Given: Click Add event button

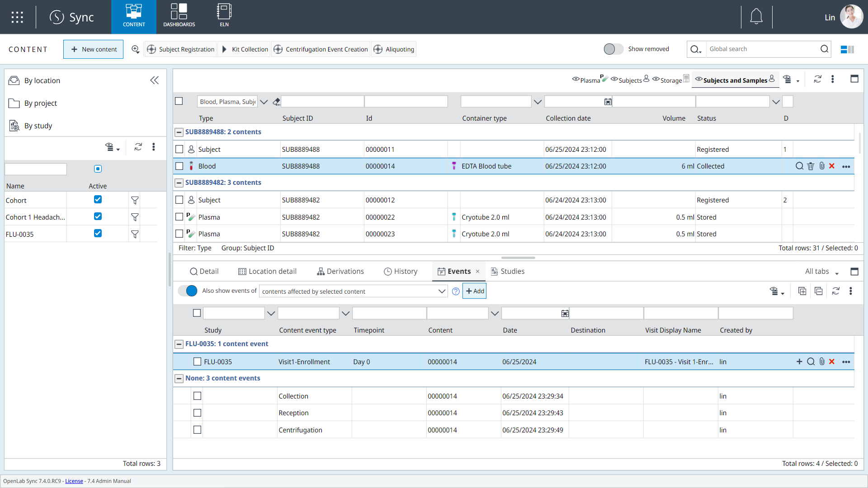Looking at the screenshot, I should coord(475,291).
